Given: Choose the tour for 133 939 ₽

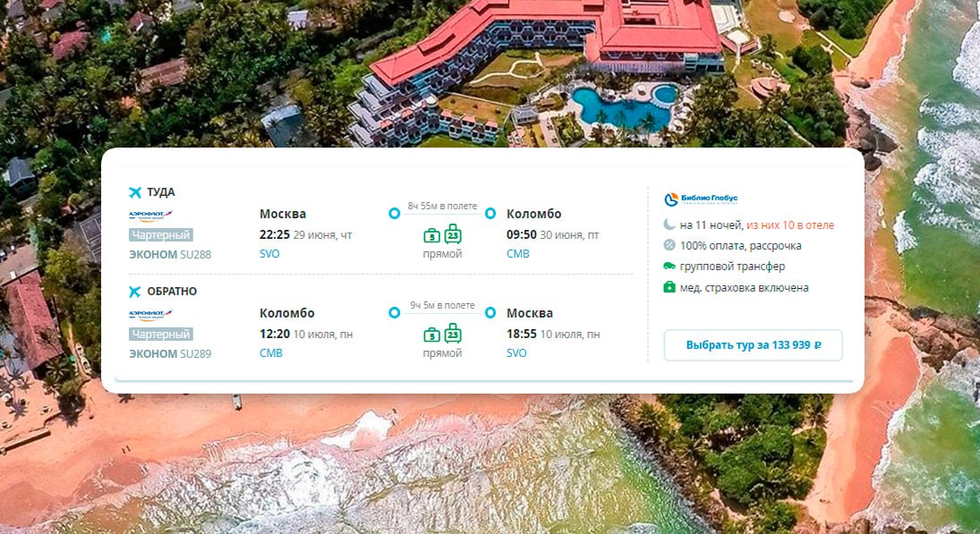Looking at the screenshot, I should click(x=754, y=345).
